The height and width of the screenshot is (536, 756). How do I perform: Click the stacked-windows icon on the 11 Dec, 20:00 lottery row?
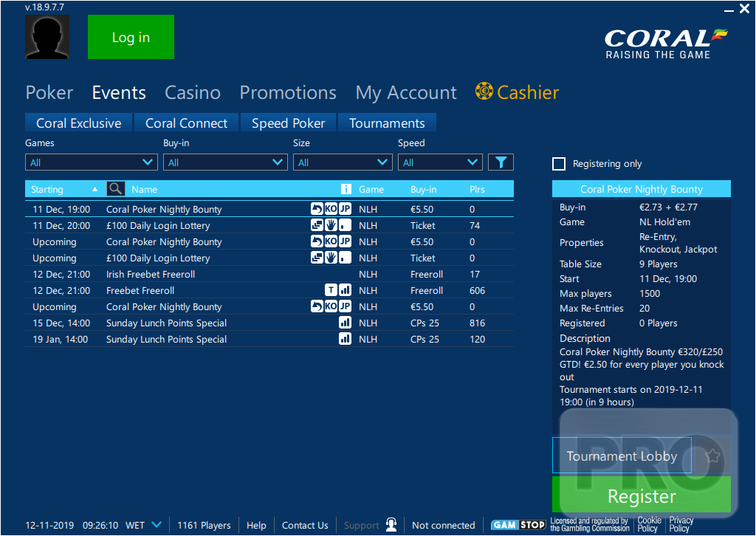[317, 225]
